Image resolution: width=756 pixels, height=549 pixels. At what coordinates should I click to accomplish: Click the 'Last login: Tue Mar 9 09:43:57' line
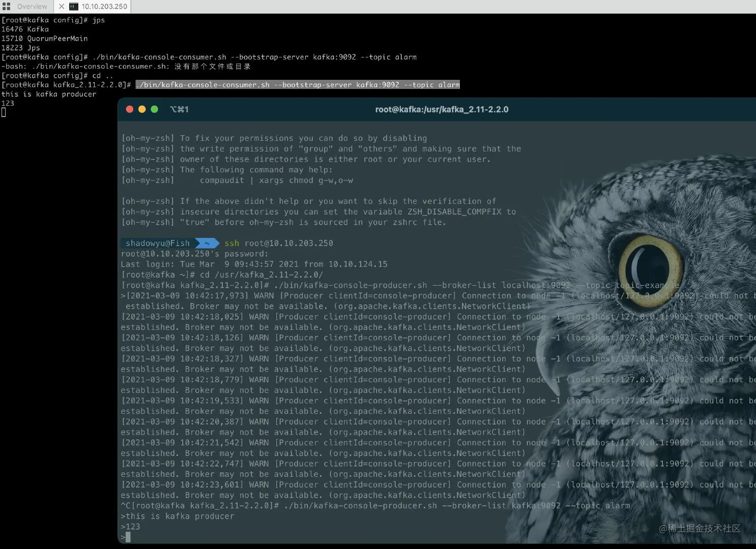point(254,264)
